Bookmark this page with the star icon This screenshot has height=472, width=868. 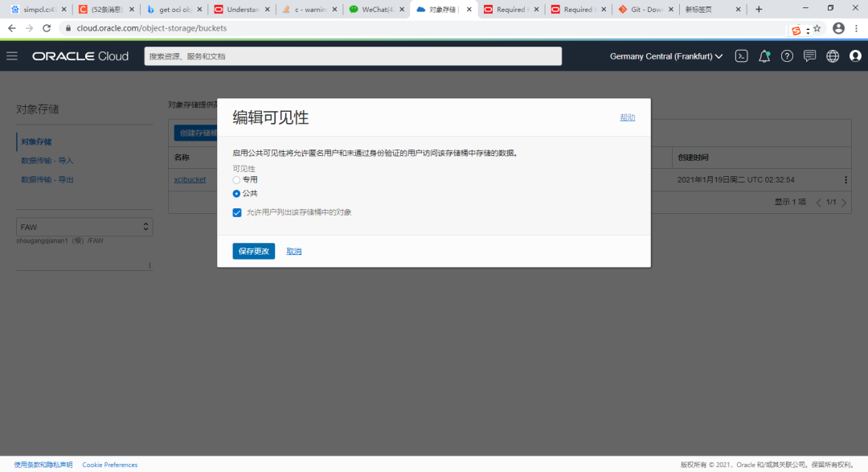click(817, 28)
